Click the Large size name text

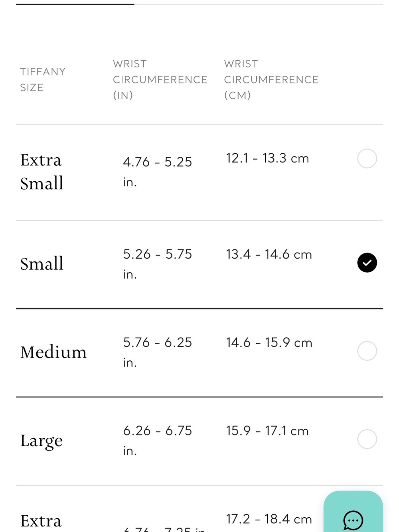point(41,441)
